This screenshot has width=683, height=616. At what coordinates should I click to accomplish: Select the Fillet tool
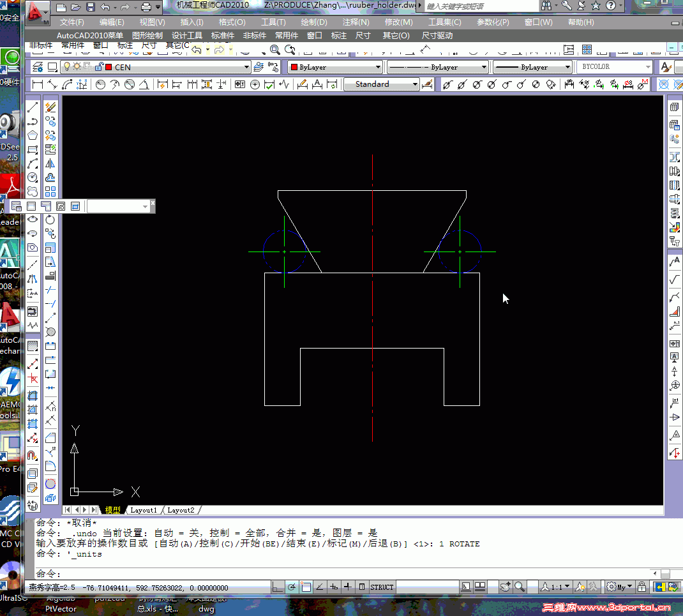[50, 466]
